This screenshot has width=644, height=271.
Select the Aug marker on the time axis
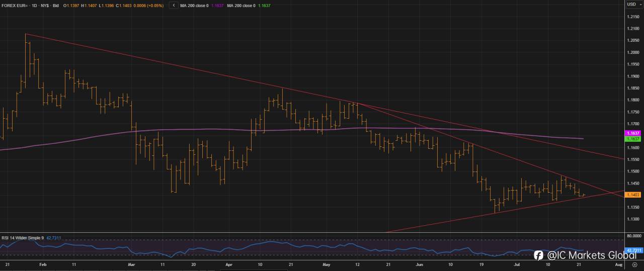pos(619,264)
